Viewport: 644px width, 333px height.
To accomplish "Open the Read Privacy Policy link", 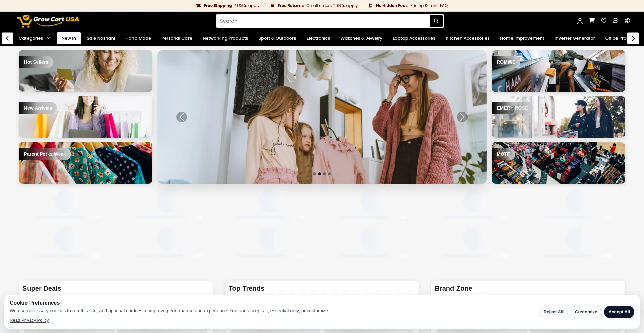I will point(29,320).
